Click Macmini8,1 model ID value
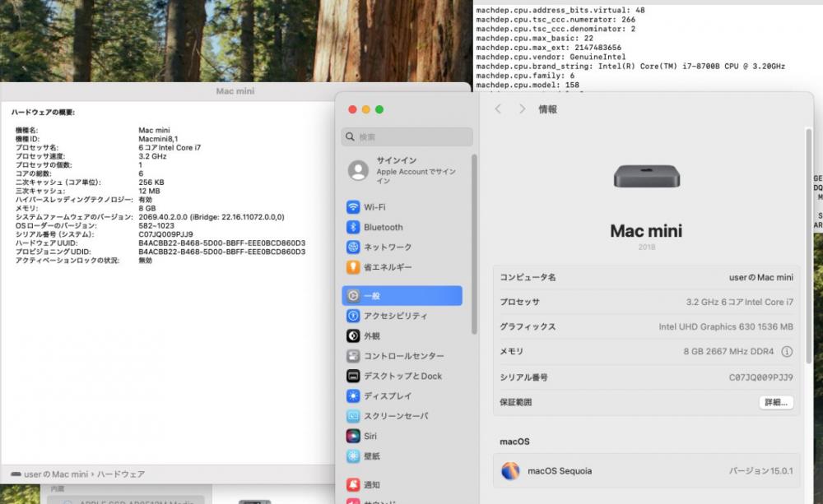Screen dimensions: 823x504 click(158, 139)
